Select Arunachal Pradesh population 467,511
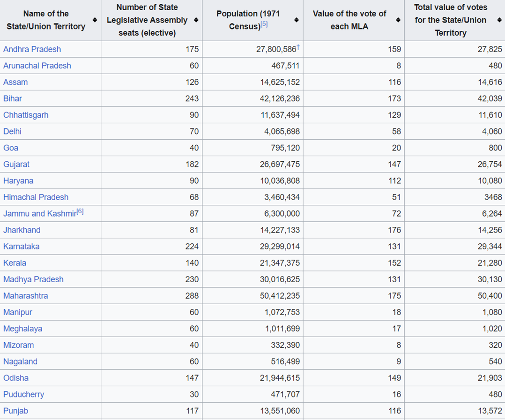Screen dimensions: 505x420 [285, 66]
